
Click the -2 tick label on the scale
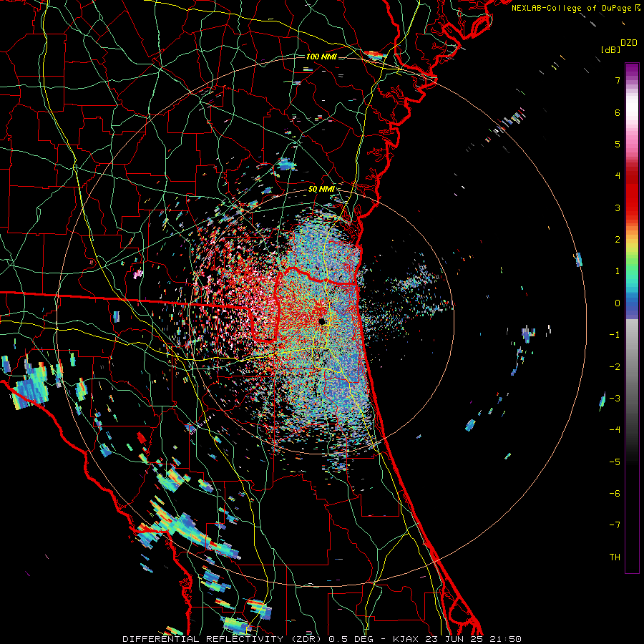pyautogui.click(x=615, y=367)
